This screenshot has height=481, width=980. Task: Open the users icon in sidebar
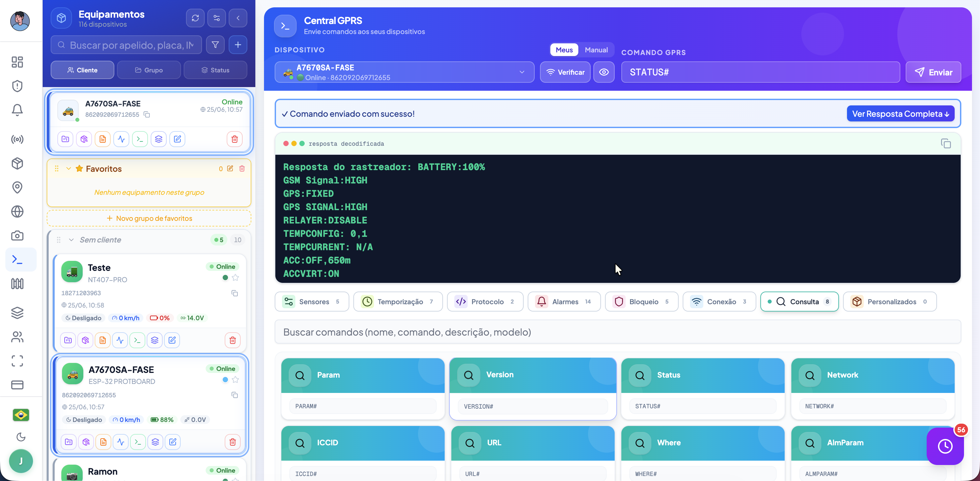17,337
